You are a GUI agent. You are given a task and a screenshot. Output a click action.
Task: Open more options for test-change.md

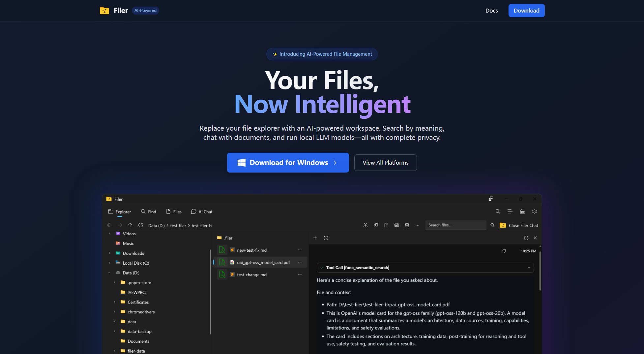point(300,274)
